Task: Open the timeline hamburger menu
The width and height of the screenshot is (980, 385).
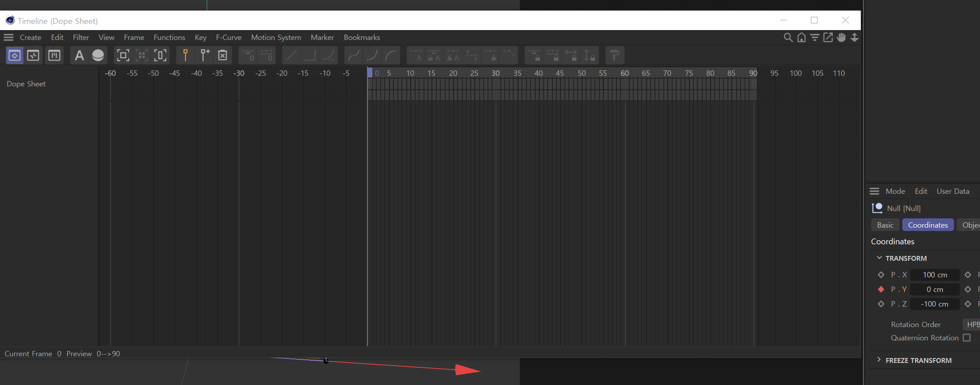Action: coord(9,38)
